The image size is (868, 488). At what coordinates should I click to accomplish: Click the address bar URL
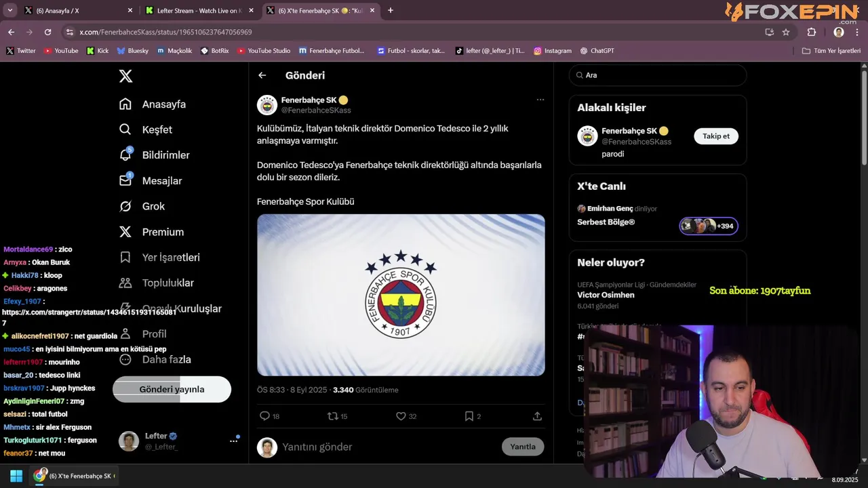[165, 32]
